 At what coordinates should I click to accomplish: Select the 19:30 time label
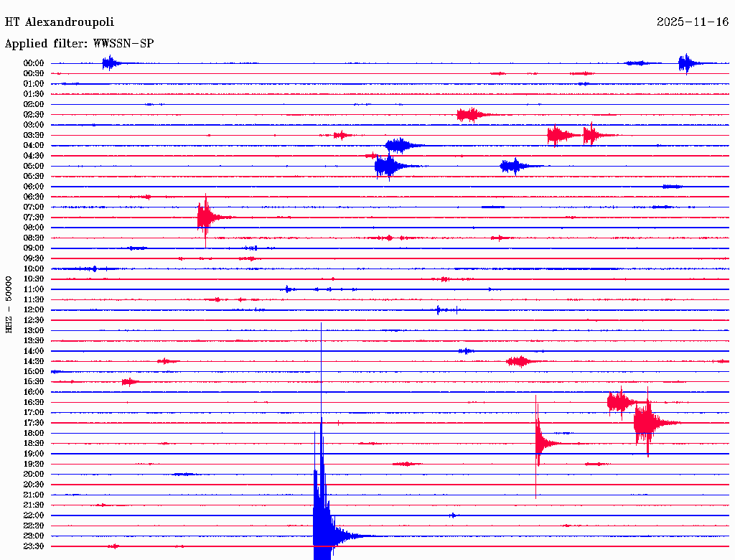coord(34,465)
